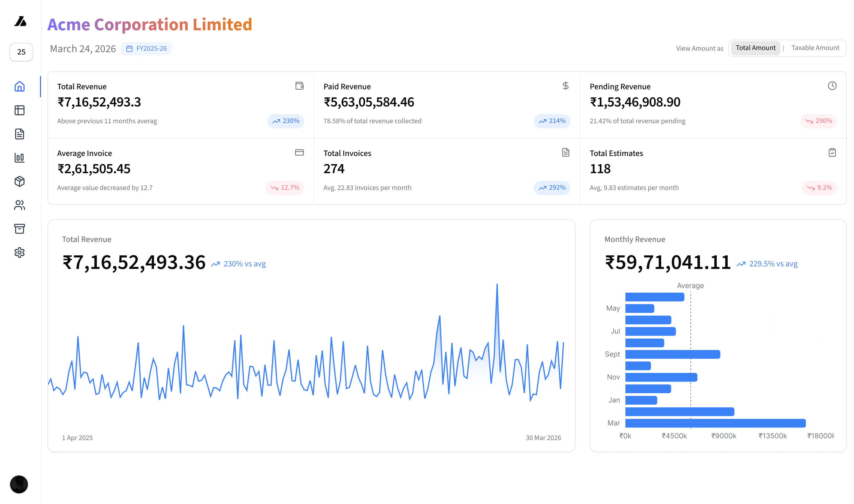The width and height of the screenshot is (854, 504).
Task: Open the Home dashboard icon in sidebar
Action: (20, 87)
